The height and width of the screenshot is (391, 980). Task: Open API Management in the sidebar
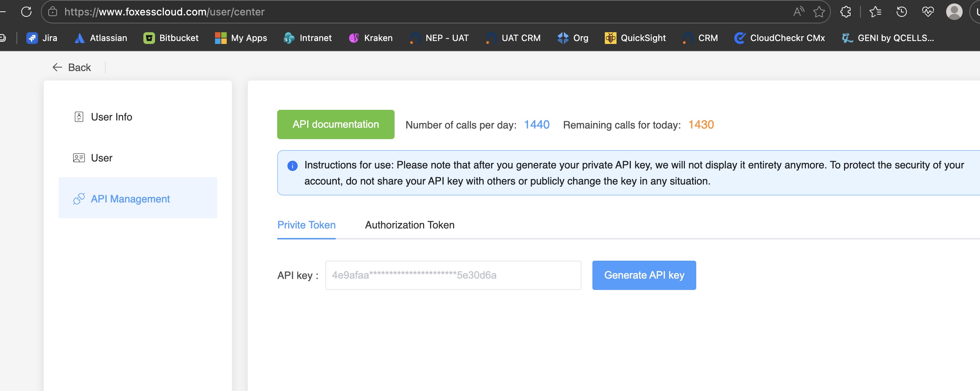point(130,198)
